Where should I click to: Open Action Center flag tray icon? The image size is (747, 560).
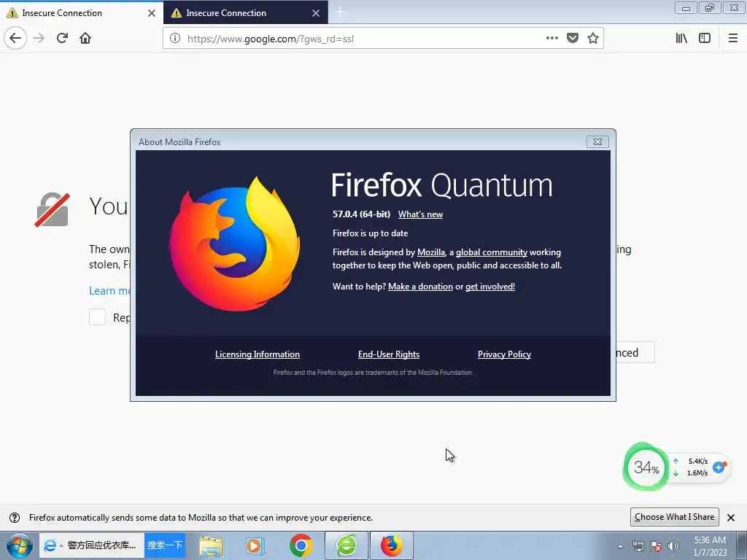tap(656, 546)
